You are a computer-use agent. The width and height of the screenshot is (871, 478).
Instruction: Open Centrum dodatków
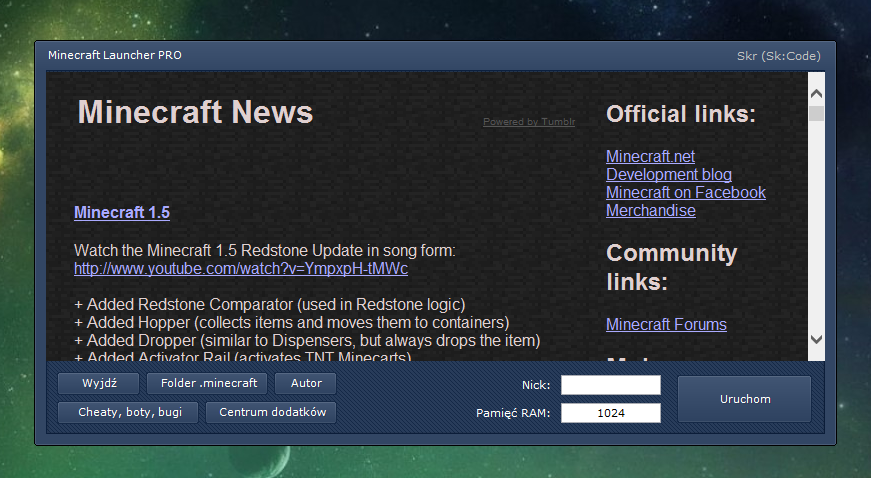(x=271, y=412)
